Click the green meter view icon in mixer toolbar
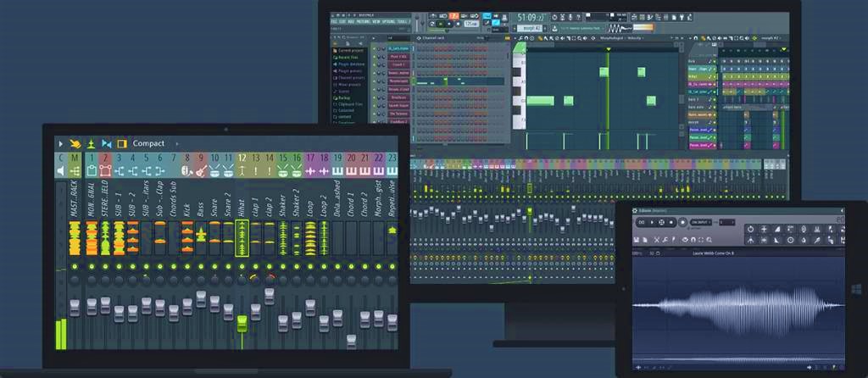868x378 pixels. [x=91, y=144]
